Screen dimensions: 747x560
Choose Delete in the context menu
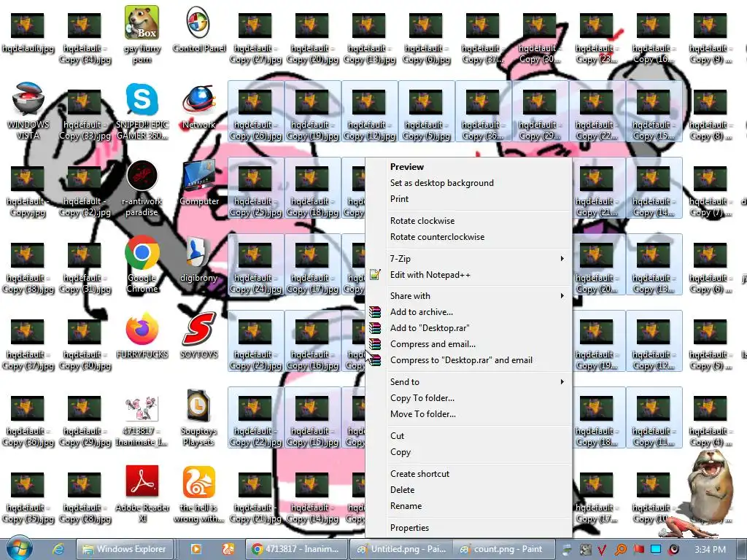coord(469,490)
